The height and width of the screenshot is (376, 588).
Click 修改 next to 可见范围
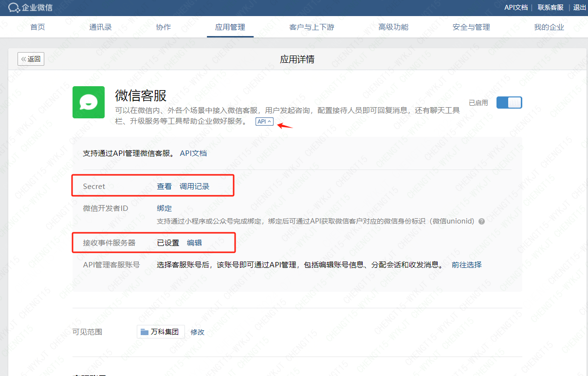tap(197, 332)
